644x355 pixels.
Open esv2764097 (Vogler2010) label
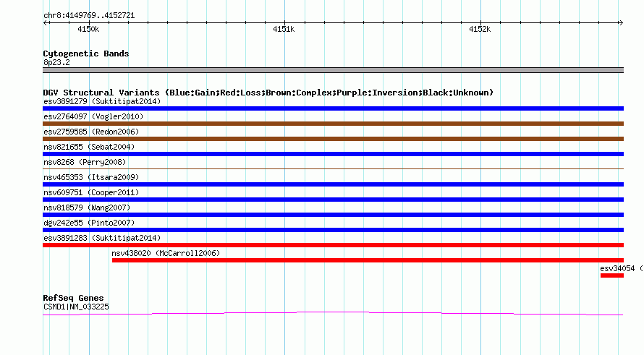pyautogui.click(x=93, y=116)
